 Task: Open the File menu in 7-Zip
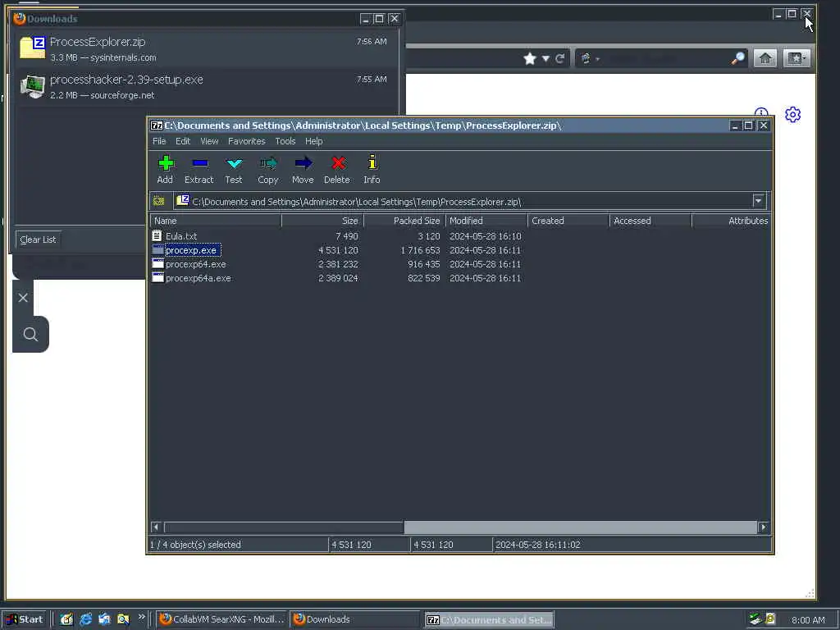point(159,141)
